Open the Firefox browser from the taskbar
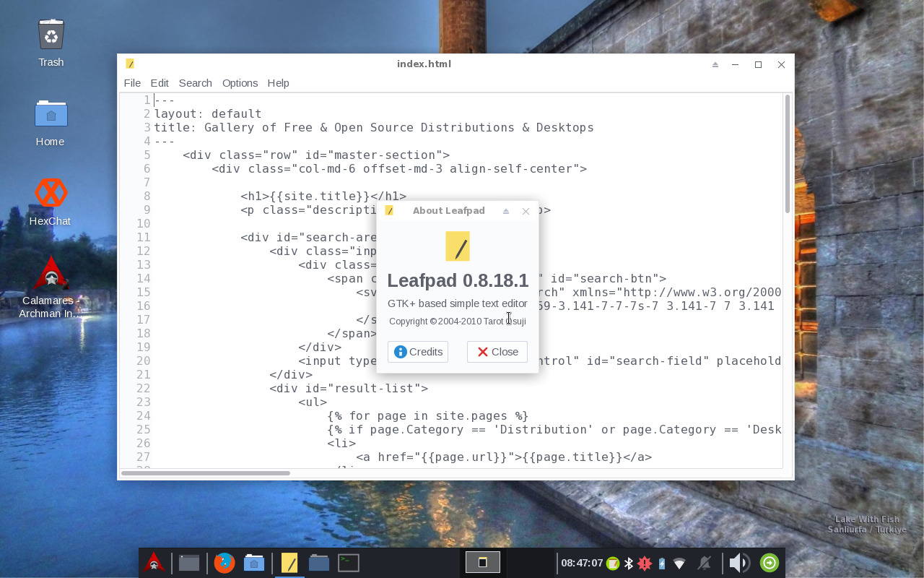Viewport: 924px width, 578px height. (x=225, y=562)
